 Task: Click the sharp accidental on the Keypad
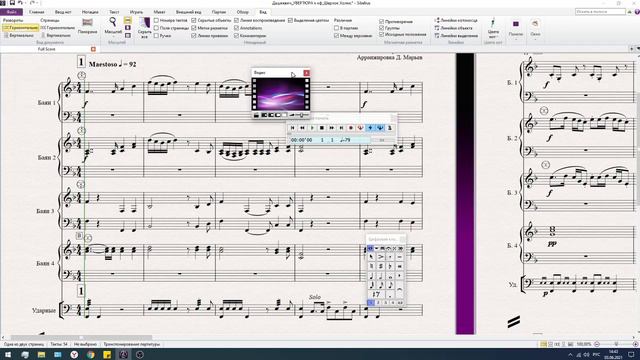point(380,266)
